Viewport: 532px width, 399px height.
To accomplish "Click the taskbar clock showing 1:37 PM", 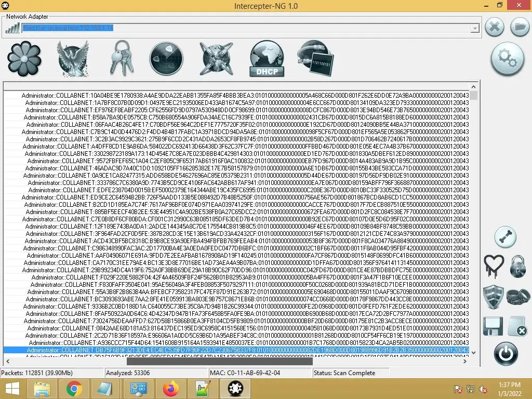I will pyautogui.click(x=510, y=389).
